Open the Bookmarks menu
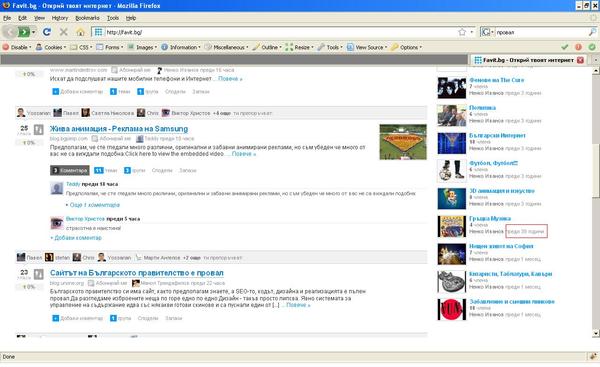 click(x=87, y=18)
